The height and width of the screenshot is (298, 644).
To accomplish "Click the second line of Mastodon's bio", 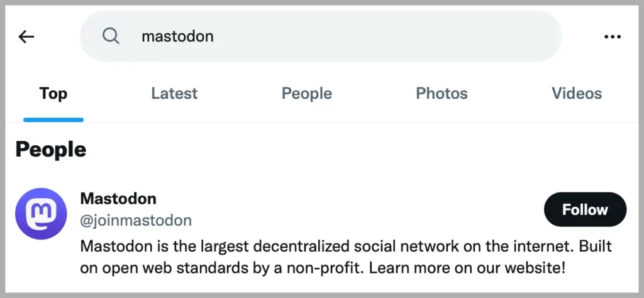I will click(323, 268).
